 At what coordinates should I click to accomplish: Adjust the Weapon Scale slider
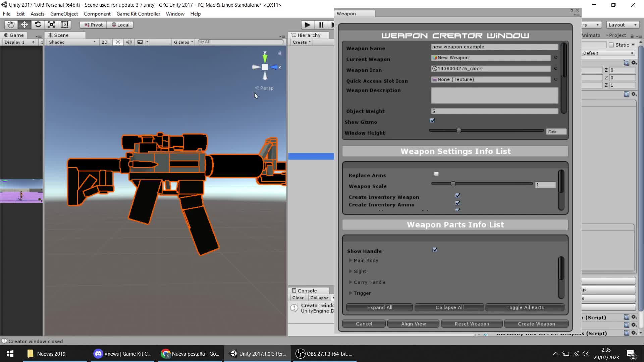pos(453,184)
